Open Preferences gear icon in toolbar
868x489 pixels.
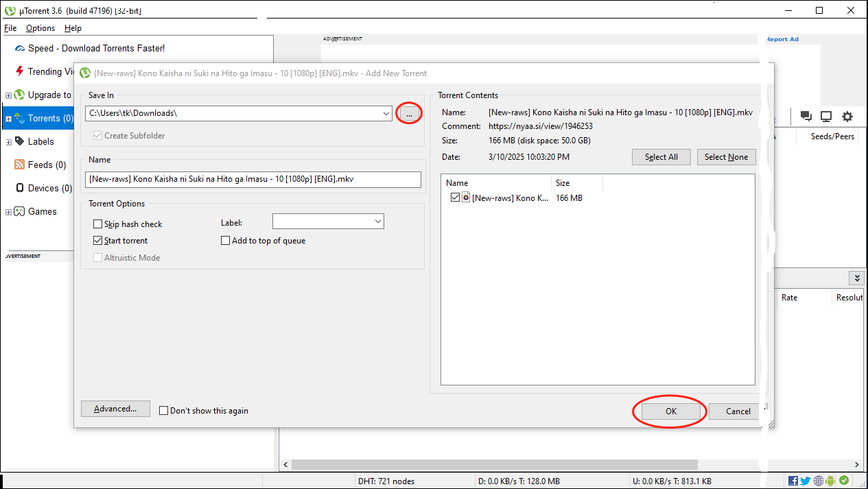(847, 117)
